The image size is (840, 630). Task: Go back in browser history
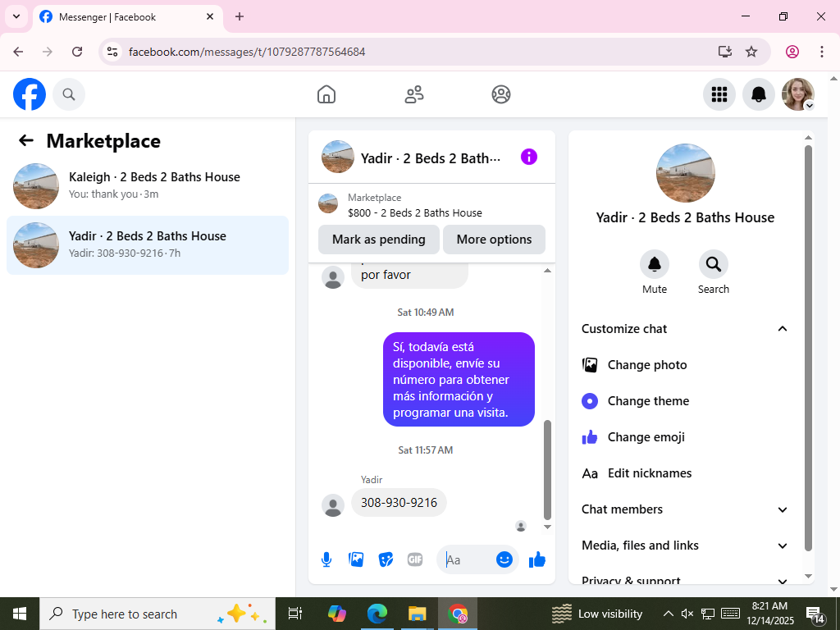tap(18, 52)
